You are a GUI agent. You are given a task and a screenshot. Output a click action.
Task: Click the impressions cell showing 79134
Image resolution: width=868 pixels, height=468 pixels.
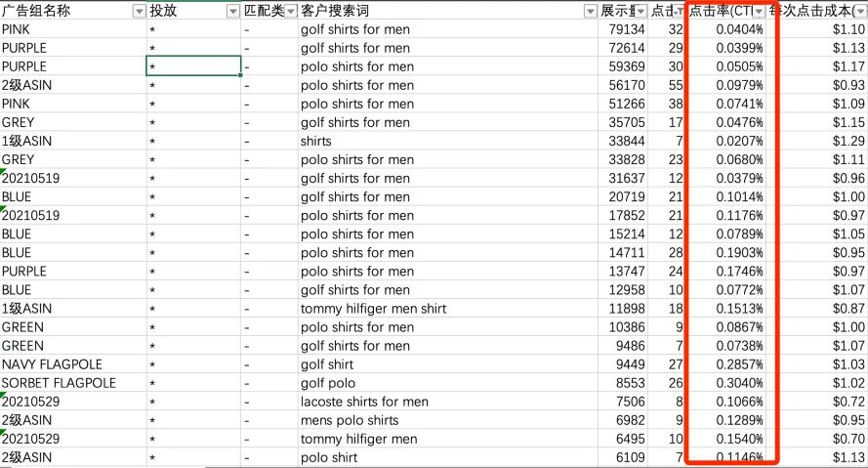coord(623,29)
